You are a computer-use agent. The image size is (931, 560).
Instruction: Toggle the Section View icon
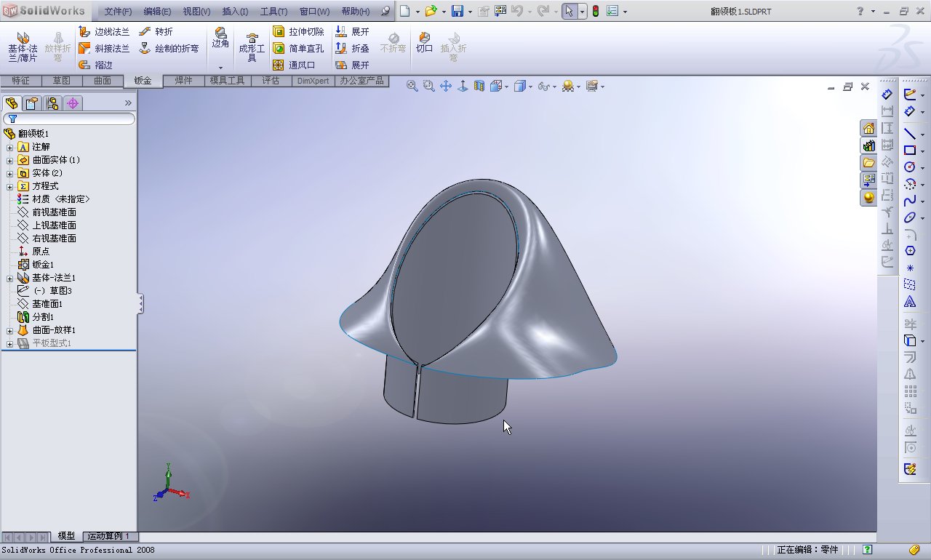tap(479, 86)
